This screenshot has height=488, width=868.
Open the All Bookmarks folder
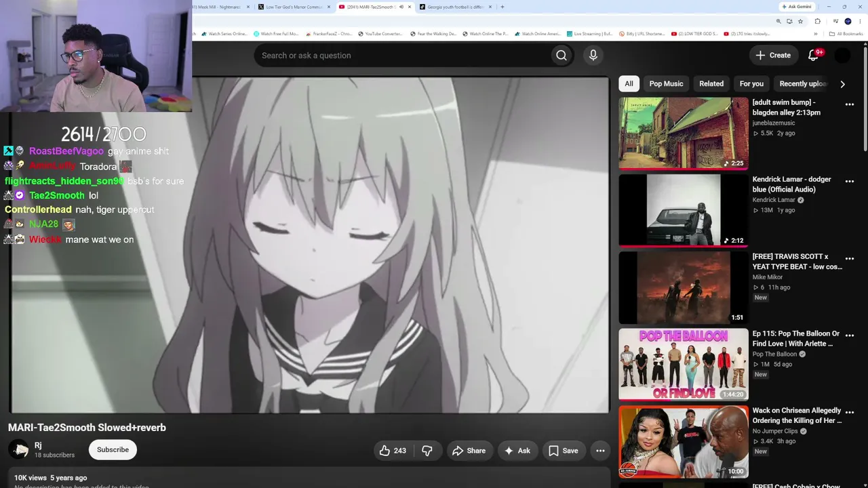[846, 34]
